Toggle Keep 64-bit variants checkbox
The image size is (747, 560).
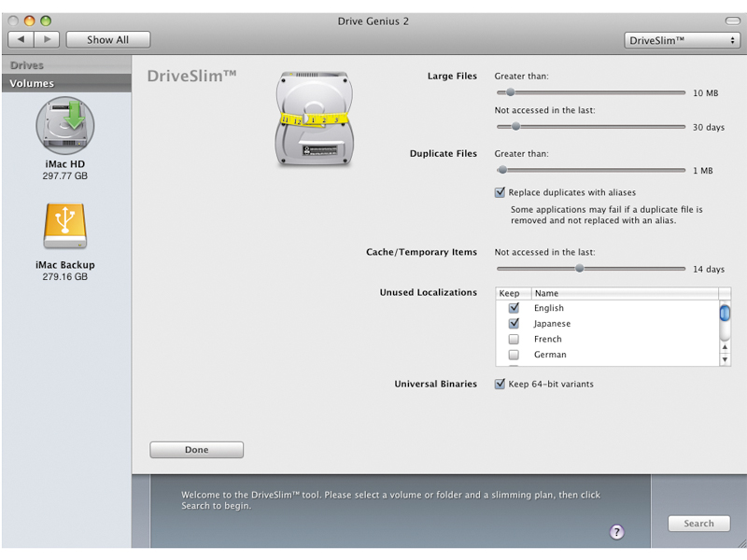tap(500, 384)
